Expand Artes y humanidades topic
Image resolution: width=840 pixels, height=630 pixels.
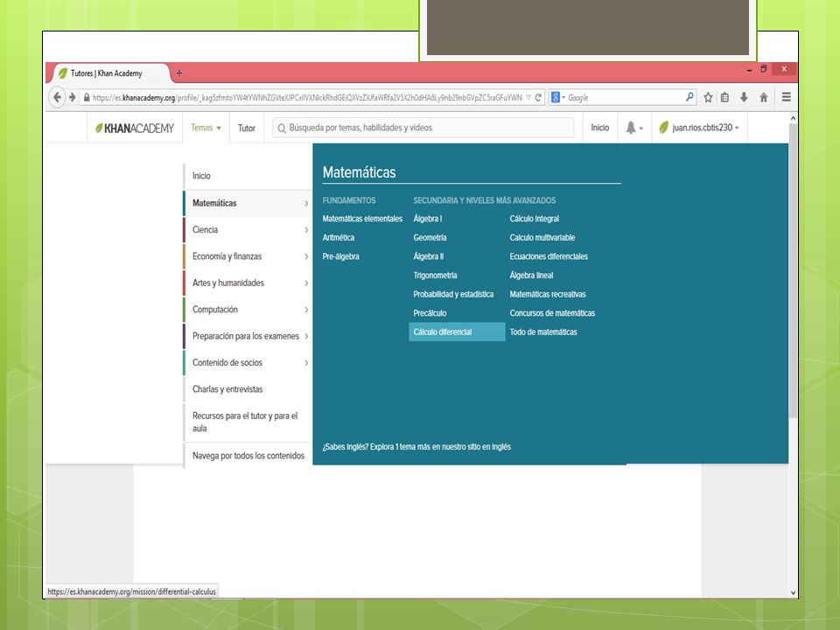[248, 283]
